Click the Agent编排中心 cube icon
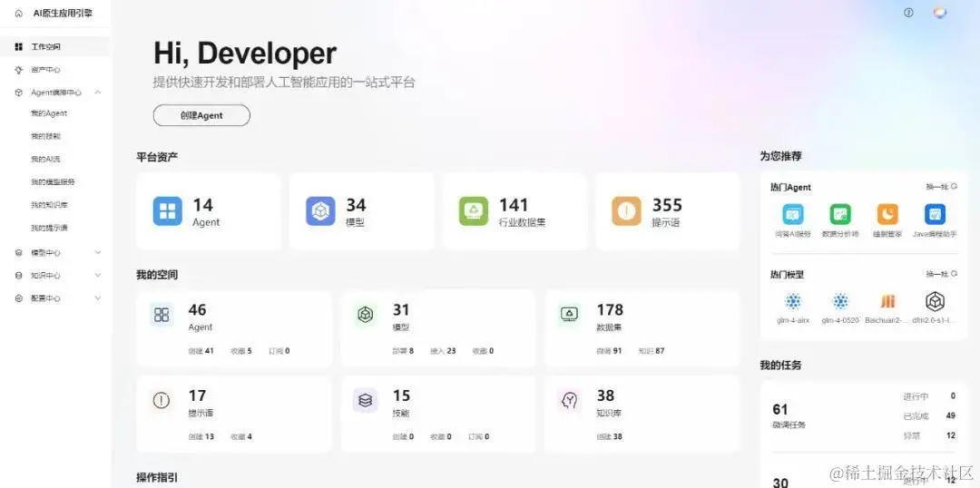This screenshot has width=980, height=488. 18,93
